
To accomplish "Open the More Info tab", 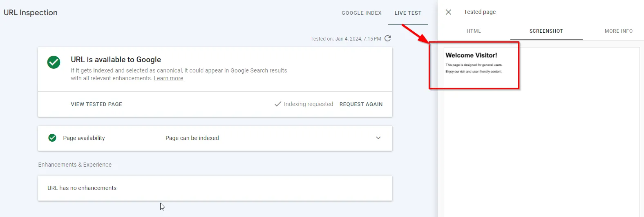I will [x=619, y=31].
